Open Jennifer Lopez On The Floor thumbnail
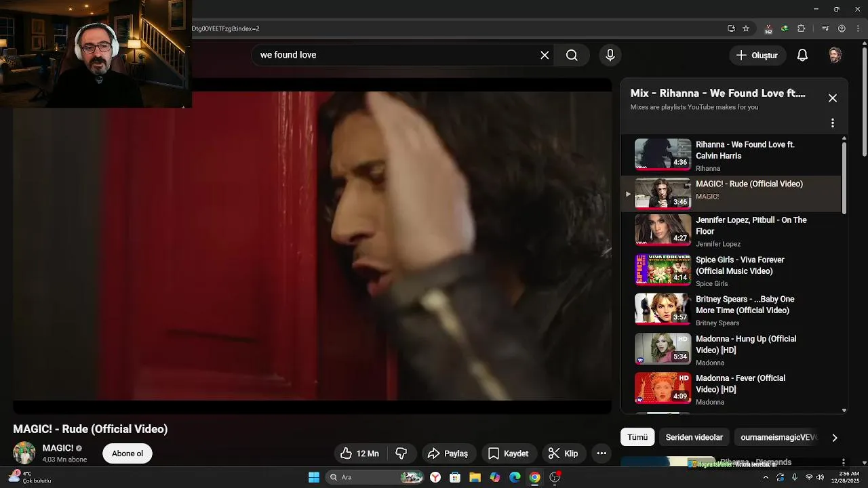The image size is (868, 488). 663,230
